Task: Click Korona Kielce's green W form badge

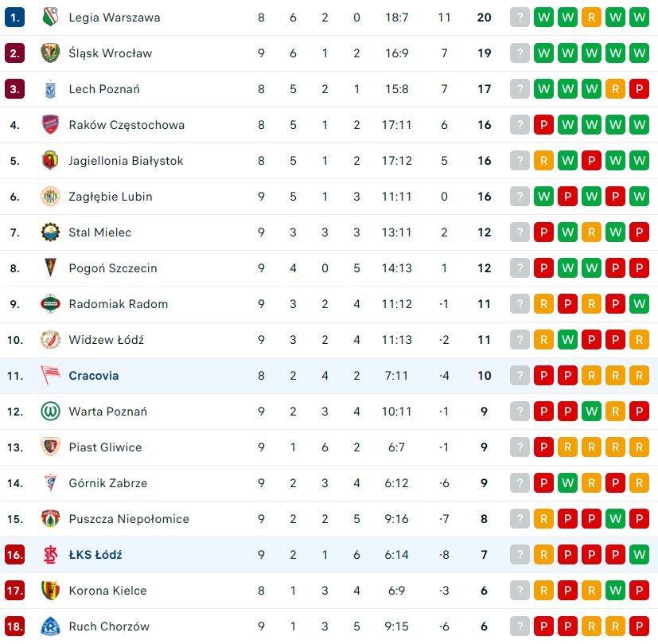Action: [615, 591]
